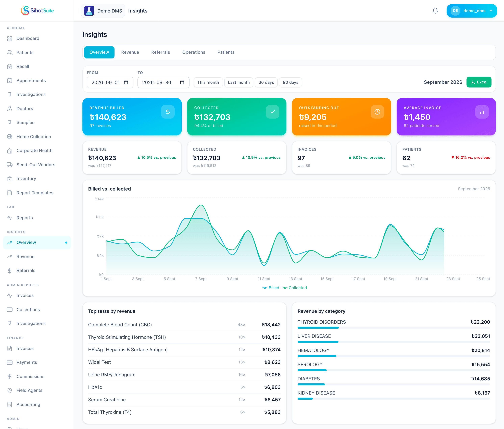This screenshot has height=429, width=504.
Task: Toggle the Billed series in chart legend
Action: click(271, 288)
